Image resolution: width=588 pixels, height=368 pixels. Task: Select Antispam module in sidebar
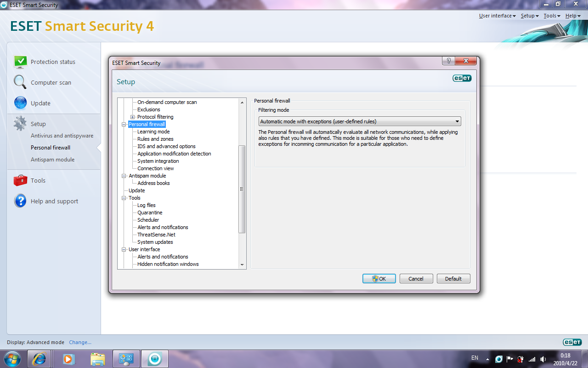tap(52, 160)
